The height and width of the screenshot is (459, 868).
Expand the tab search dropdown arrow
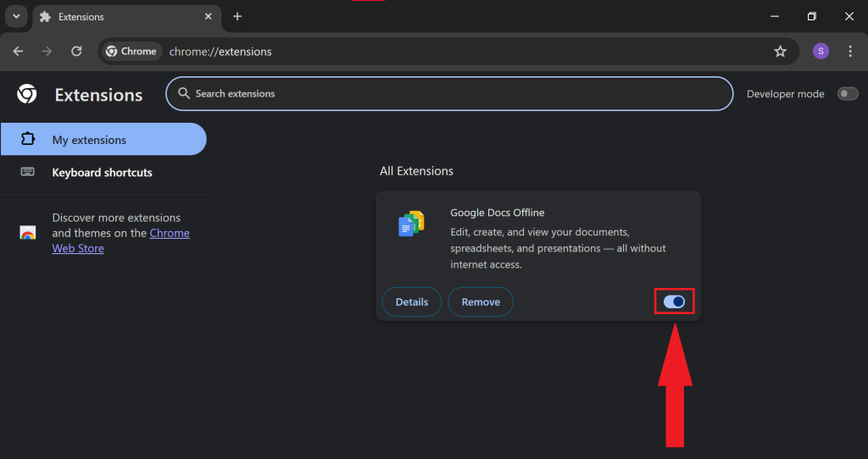coord(15,17)
